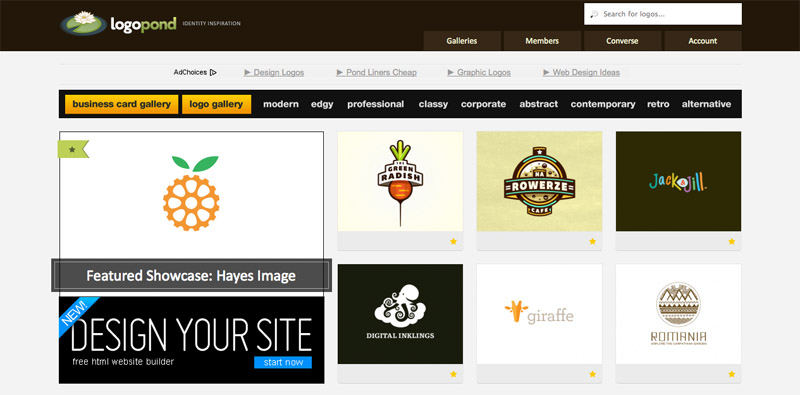Open the Green Radish logo thumbnail

click(x=401, y=181)
